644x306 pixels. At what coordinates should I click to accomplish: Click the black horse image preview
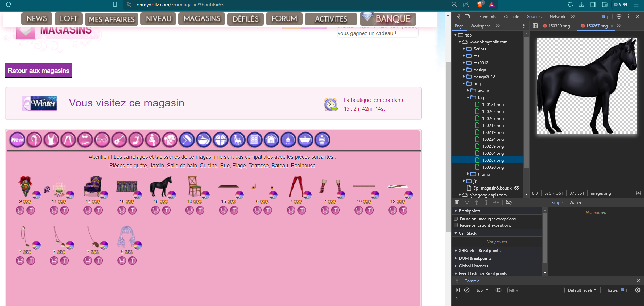[587, 86]
